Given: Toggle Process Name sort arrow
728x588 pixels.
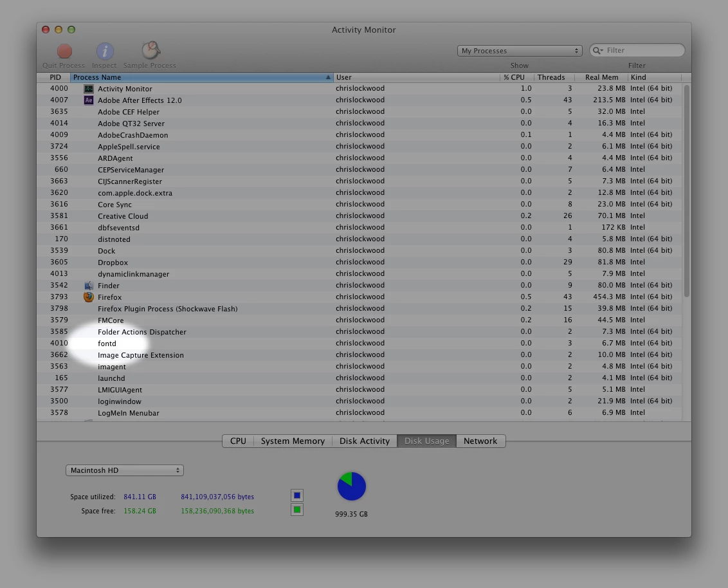Looking at the screenshot, I should pos(328,77).
